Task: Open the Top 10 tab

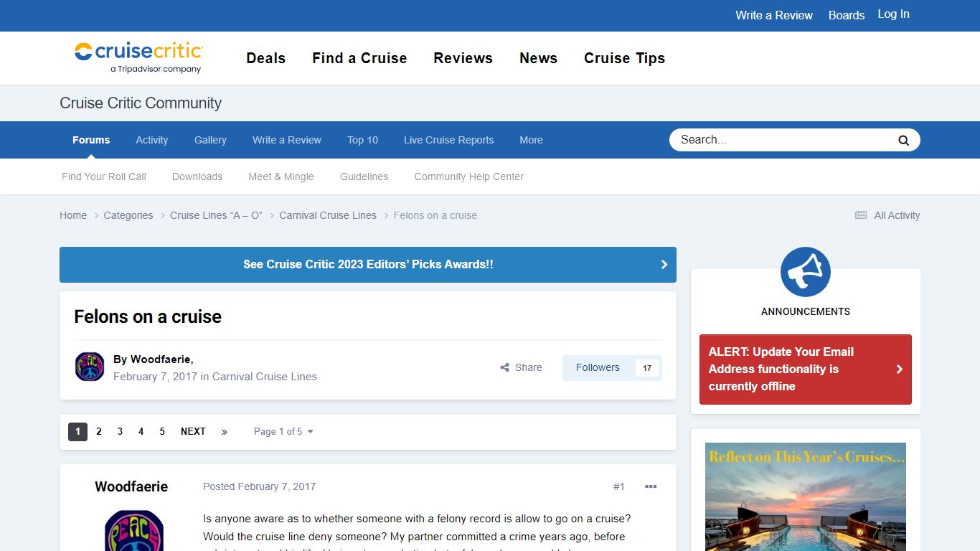Action: coord(362,140)
